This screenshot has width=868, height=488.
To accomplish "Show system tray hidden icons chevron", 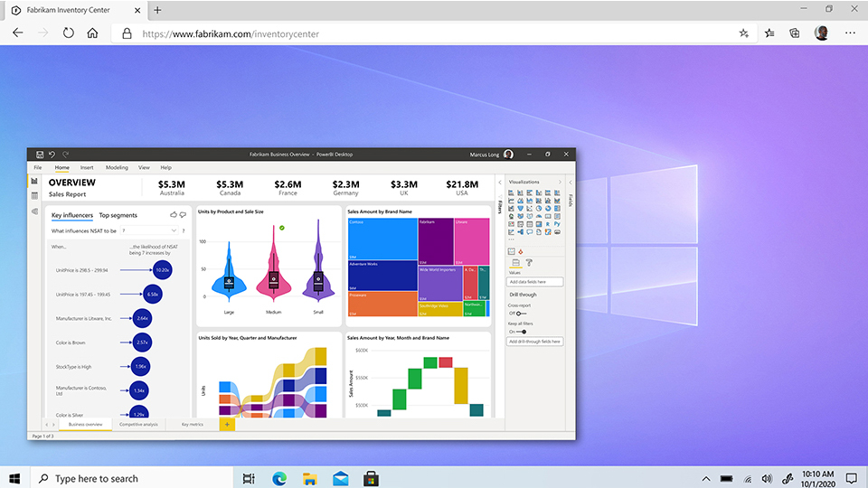I will (706, 479).
